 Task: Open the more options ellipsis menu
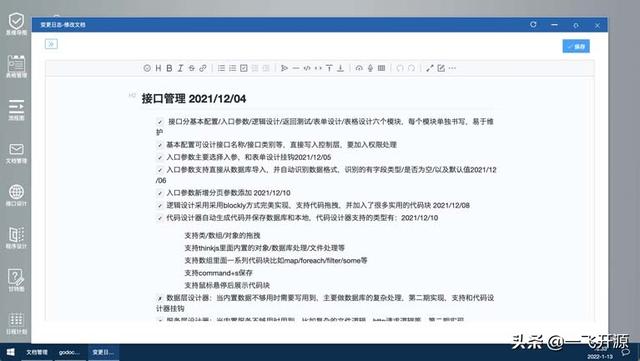point(452,68)
